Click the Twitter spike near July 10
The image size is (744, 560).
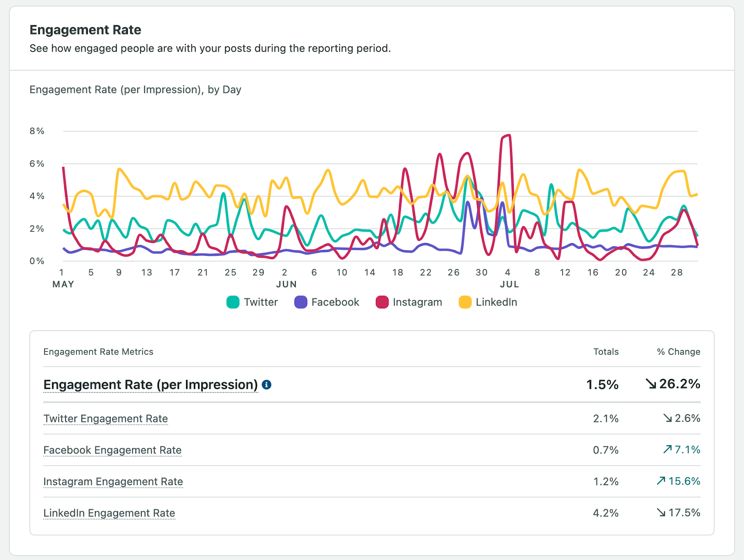coord(551,185)
